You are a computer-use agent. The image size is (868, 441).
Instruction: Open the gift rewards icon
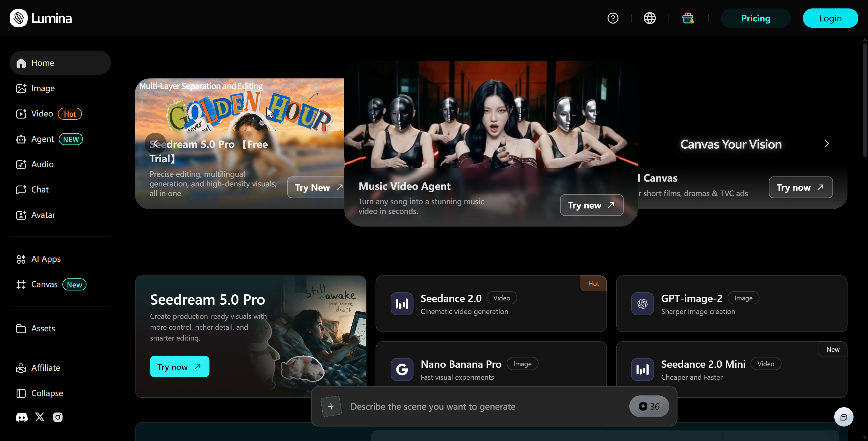[x=688, y=18]
